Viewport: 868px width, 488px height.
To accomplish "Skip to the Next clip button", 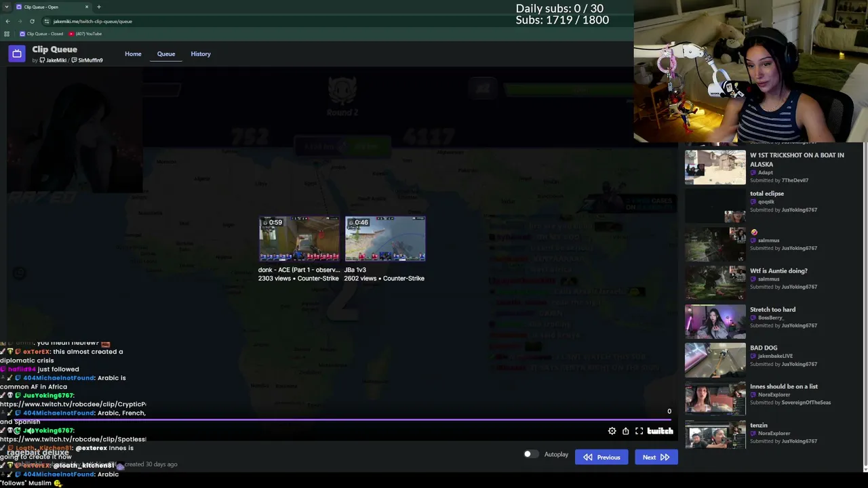I will coord(656,457).
